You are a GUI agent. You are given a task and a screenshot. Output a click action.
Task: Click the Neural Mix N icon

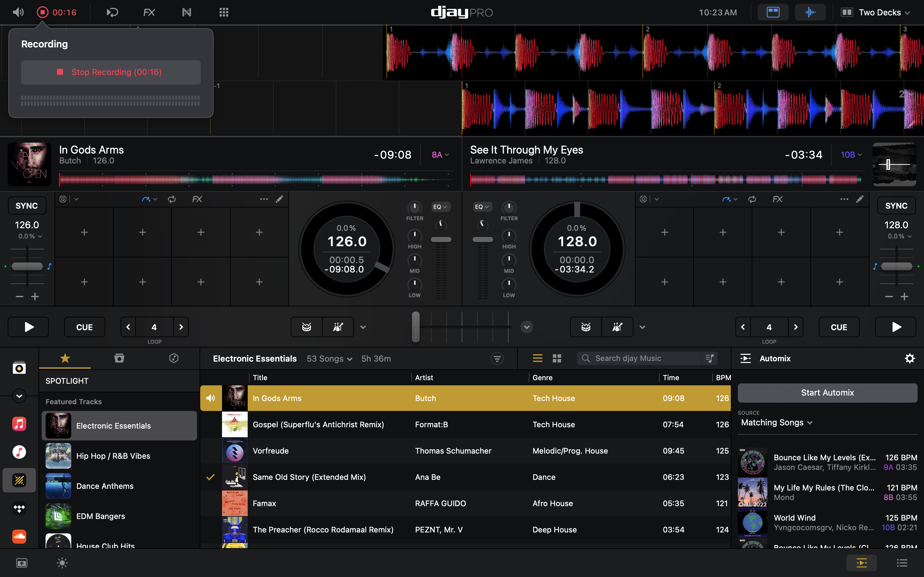[186, 12]
